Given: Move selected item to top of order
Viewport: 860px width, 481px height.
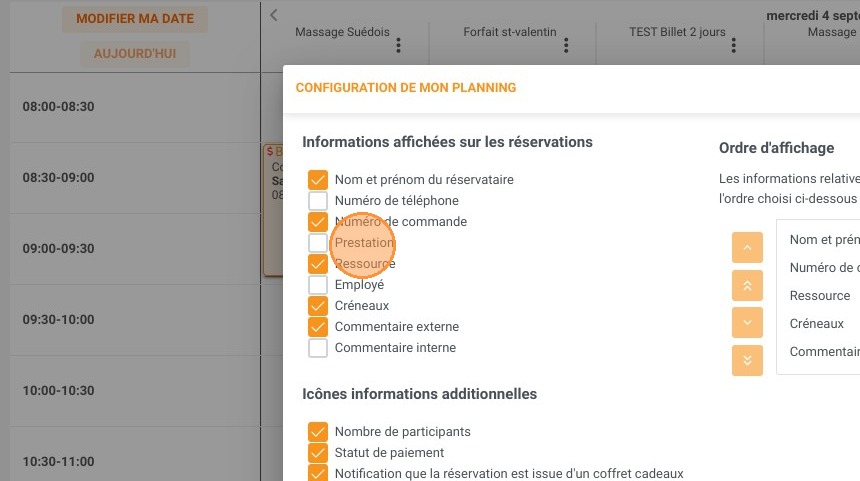Looking at the screenshot, I should tap(747, 285).
